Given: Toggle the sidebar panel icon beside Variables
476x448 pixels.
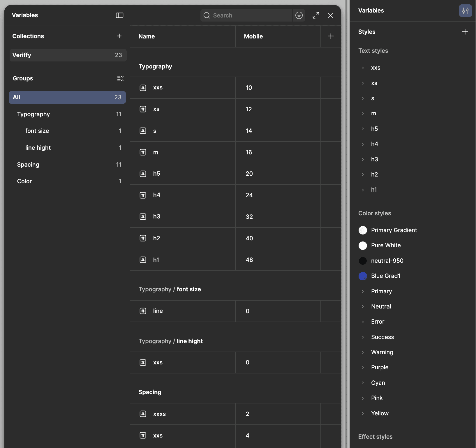Looking at the screenshot, I should 119,15.
